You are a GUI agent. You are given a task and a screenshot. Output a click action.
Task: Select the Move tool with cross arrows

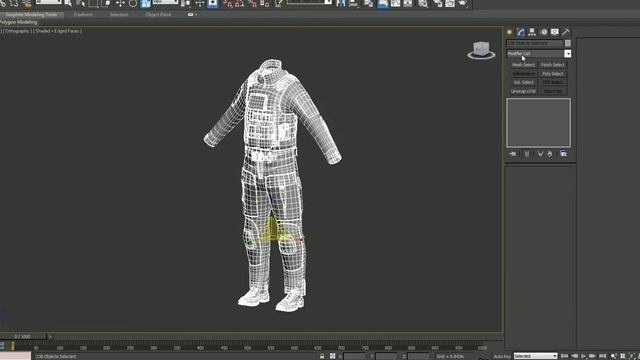(x=120, y=3)
